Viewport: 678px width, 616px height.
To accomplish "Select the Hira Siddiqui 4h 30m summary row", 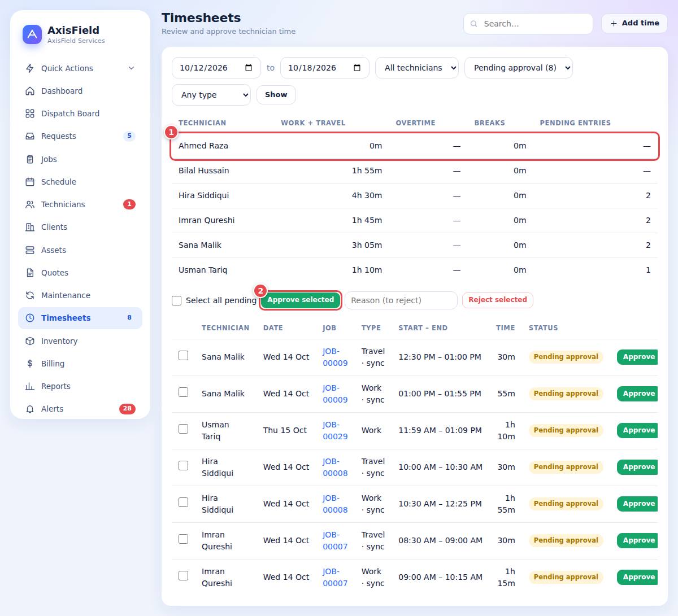I will pyautogui.click(x=415, y=195).
